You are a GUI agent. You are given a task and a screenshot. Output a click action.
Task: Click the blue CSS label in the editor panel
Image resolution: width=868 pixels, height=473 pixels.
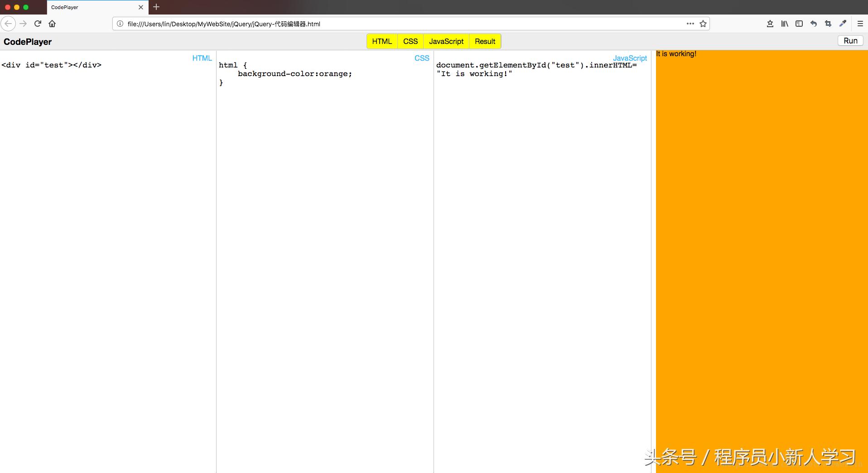[422, 58]
